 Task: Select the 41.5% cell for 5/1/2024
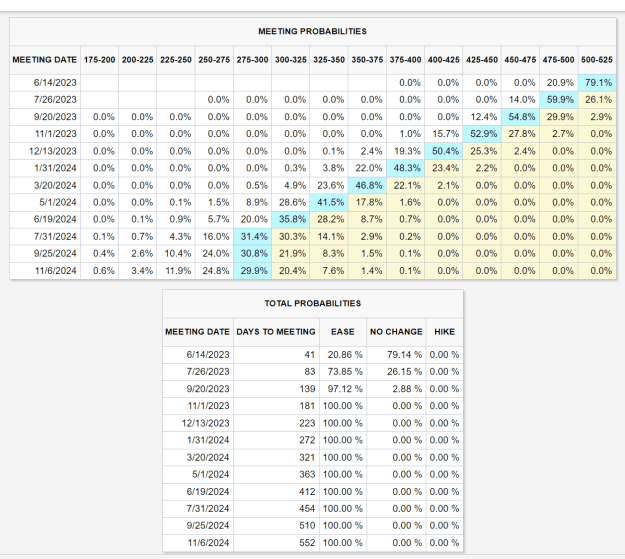click(329, 203)
